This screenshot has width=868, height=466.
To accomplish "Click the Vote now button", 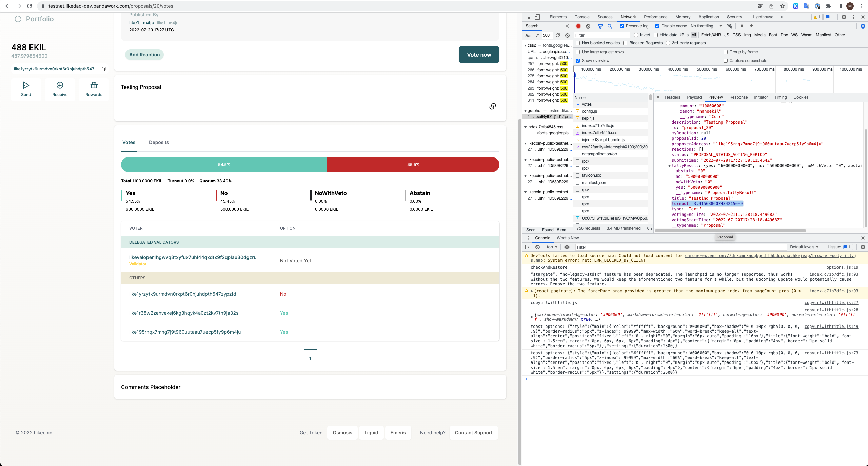I will (x=479, y=55).
